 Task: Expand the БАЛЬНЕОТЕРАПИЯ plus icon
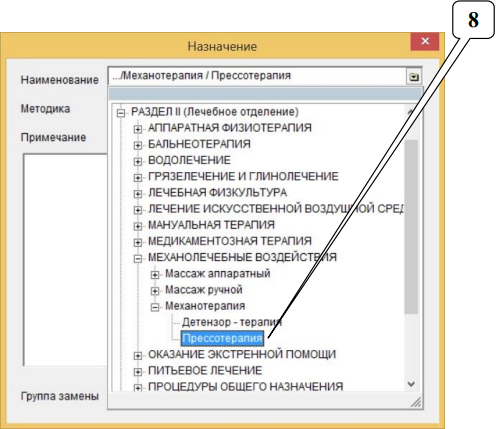click(137, 145)
